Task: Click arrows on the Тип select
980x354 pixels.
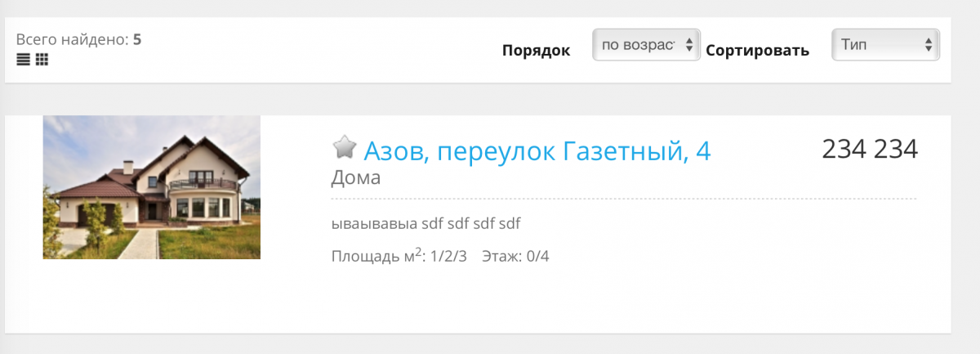Action: [x=929, y=45]
